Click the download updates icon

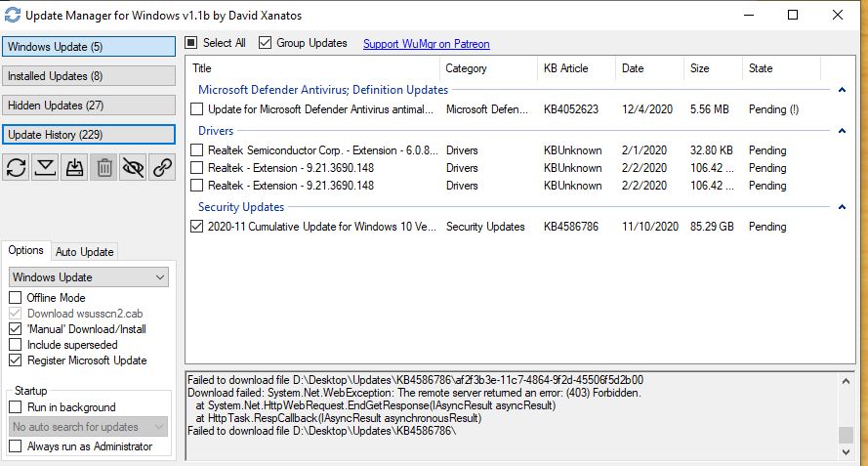coord(45,167)
